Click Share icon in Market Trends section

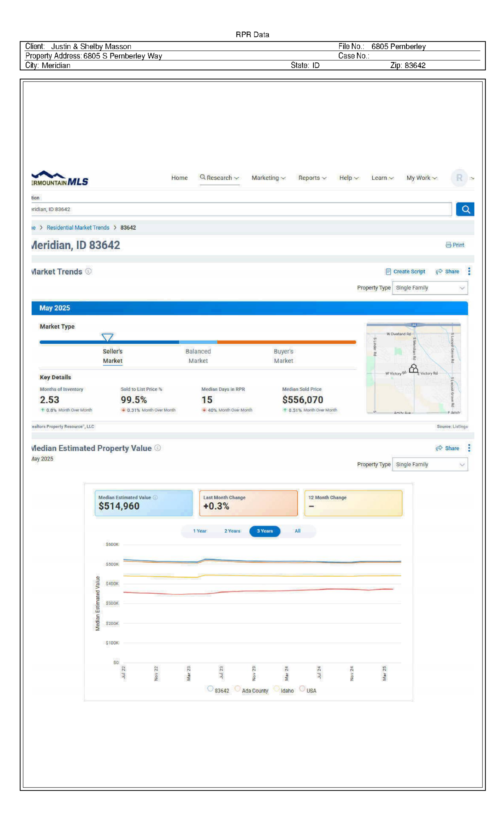pos(439,272)
